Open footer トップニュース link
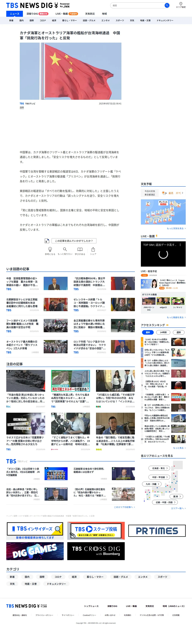The height and width of the screenshot is (644, 192). [91, 606]
